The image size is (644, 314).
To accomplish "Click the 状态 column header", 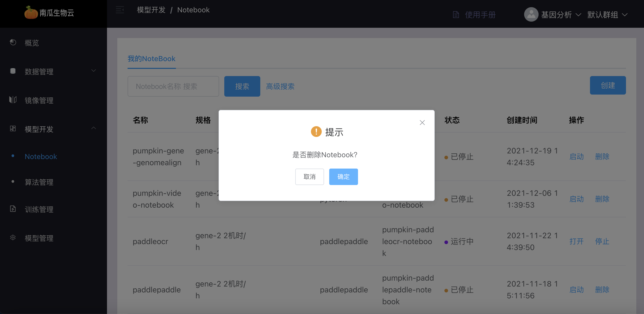I will [x=452, y=120].
